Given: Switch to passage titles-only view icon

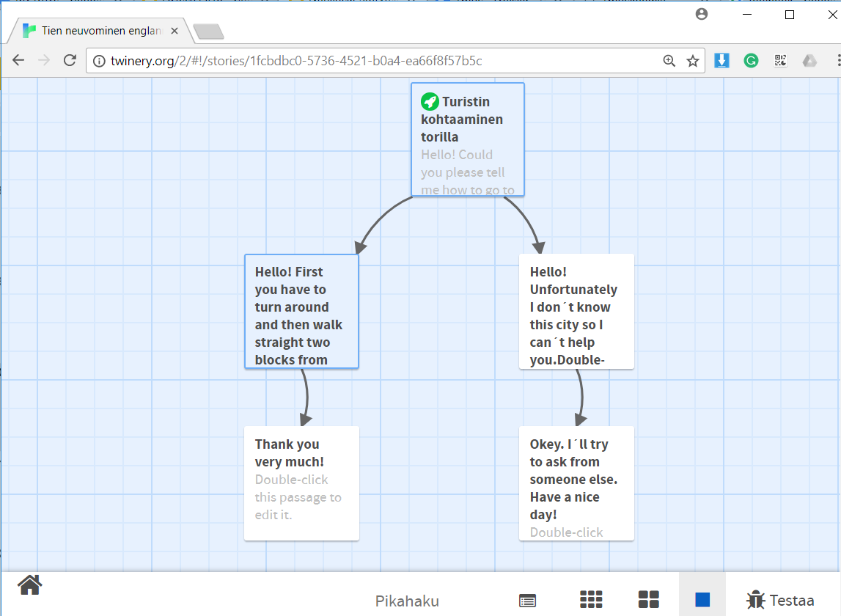Looking at the screenshot, I should [526, 600].
